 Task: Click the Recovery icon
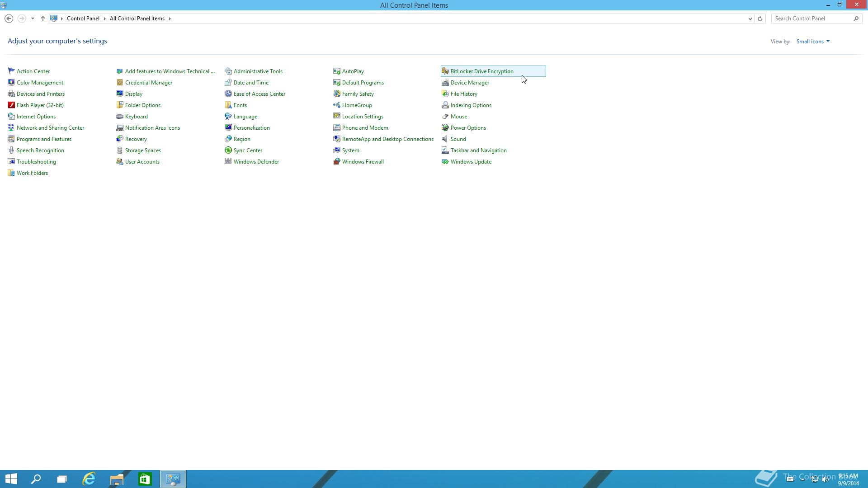tap(120, 139)
